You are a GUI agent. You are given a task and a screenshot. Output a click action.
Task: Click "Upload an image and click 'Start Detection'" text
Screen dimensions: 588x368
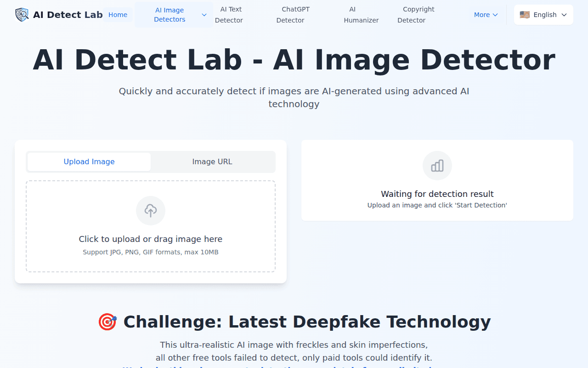click(437, 205)
